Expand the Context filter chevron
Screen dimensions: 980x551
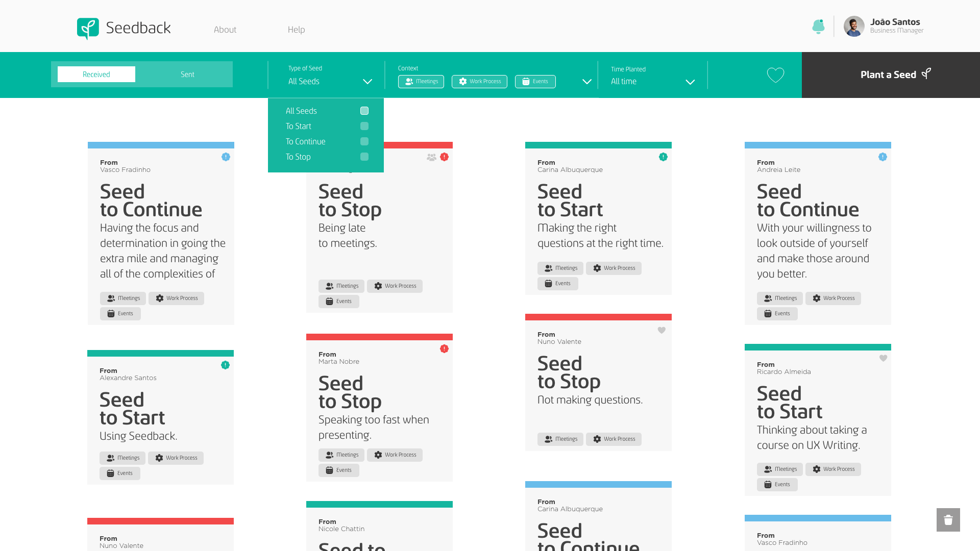[x=587, y=82]
